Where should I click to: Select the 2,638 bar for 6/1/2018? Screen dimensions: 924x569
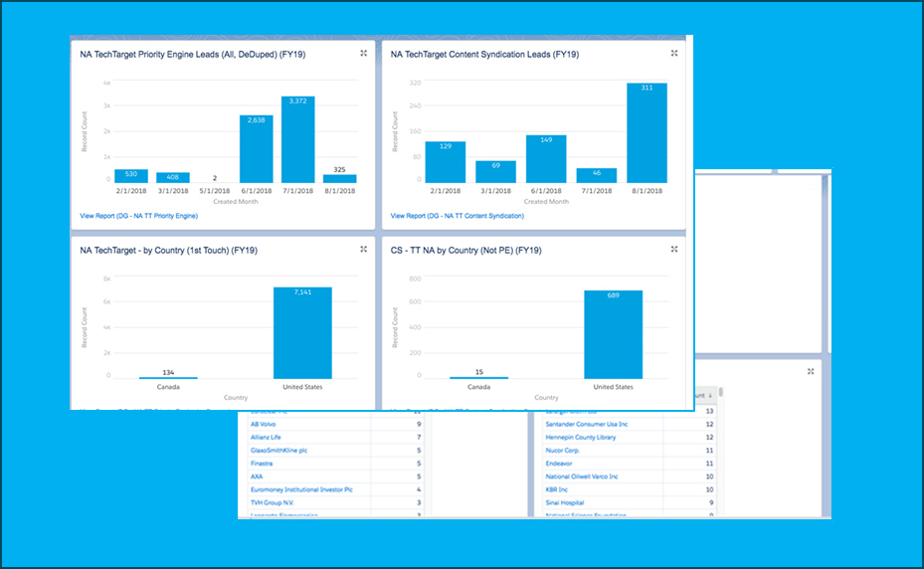click(x=257, y=149)
